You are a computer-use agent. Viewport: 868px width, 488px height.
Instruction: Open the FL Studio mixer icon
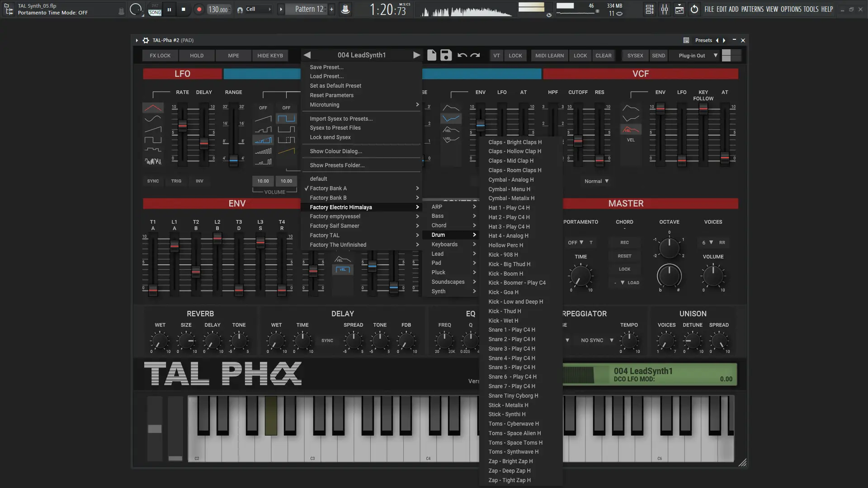(665, 9)
